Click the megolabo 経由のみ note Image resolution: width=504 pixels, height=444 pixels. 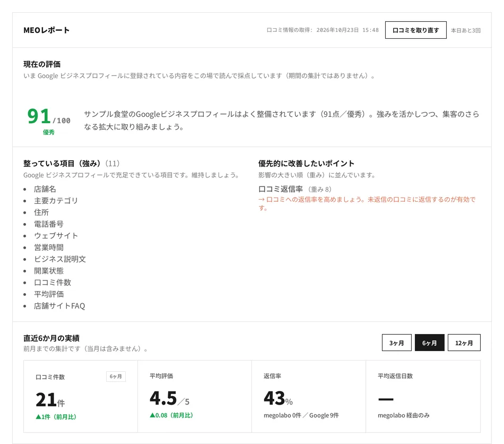tap(403, 415)
